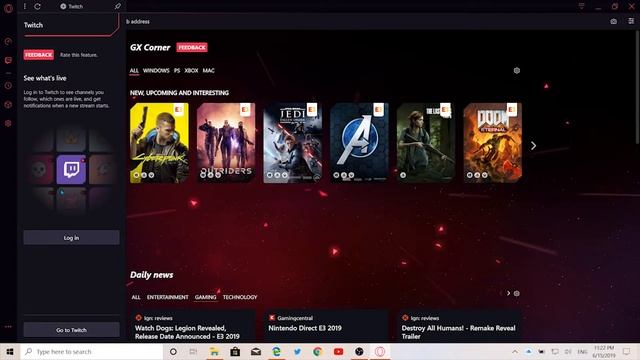Open The Last of Us game card

click(426, 143)
